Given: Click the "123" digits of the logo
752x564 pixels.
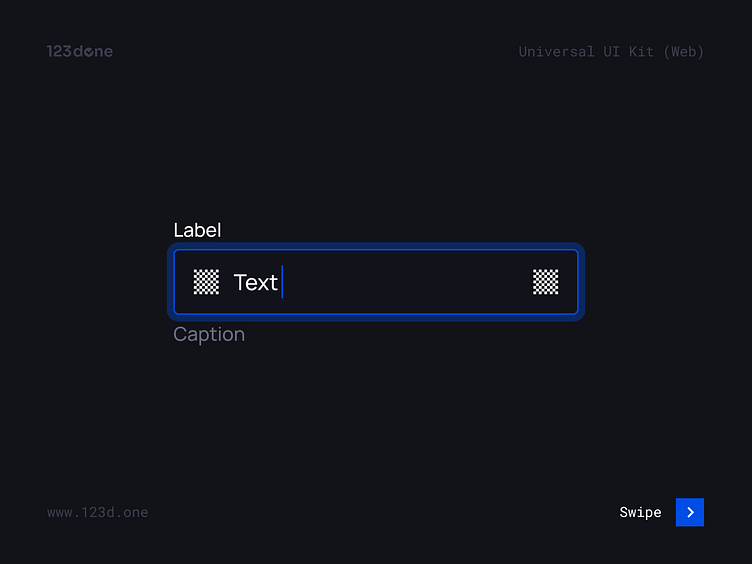Looking at the screenshot, I should (58, 51).
